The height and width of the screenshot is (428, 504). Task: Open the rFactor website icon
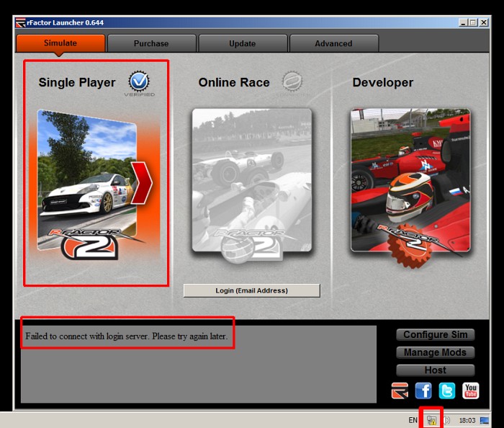400,391
